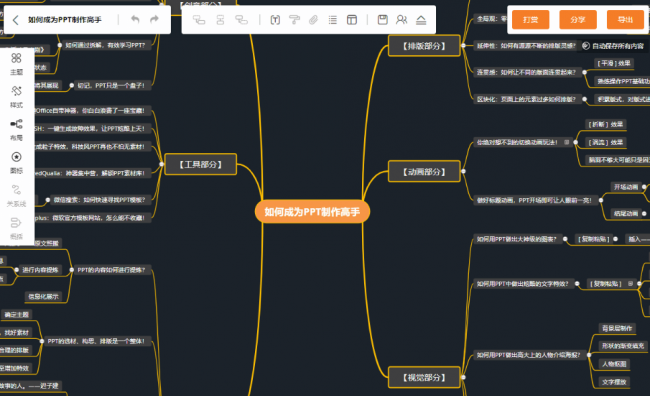Collapse children of 如何用PPT做出大神级的图表 node

565,239
